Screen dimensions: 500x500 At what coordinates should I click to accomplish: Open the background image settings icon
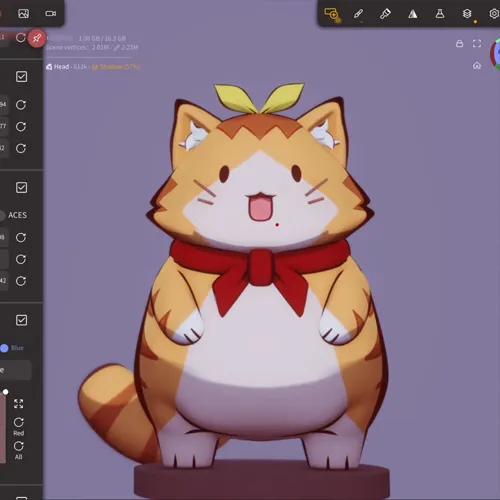[x=23, y=14]
